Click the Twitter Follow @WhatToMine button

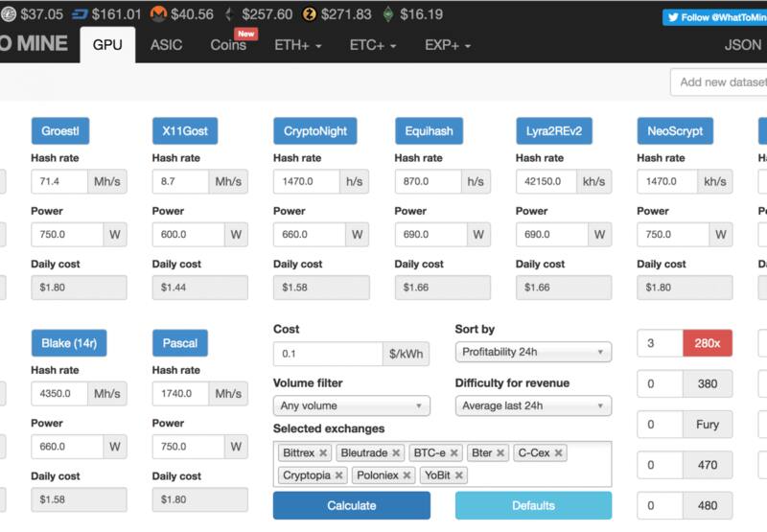tap(713, 17)
